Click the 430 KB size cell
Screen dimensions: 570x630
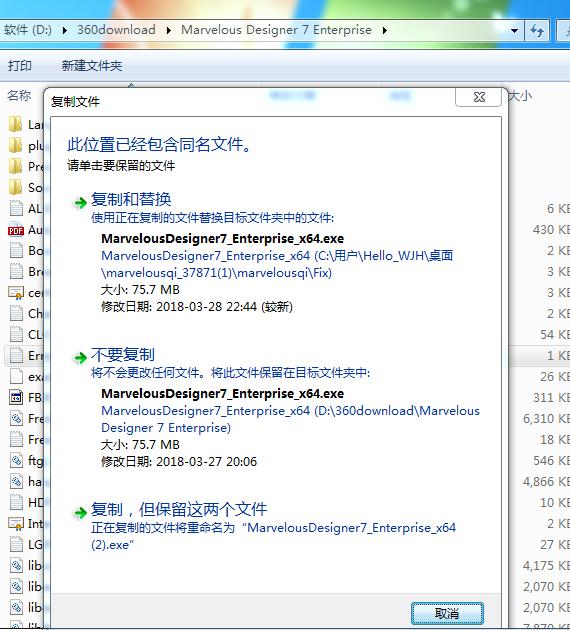pyautogui.click(x=551, y=229)
